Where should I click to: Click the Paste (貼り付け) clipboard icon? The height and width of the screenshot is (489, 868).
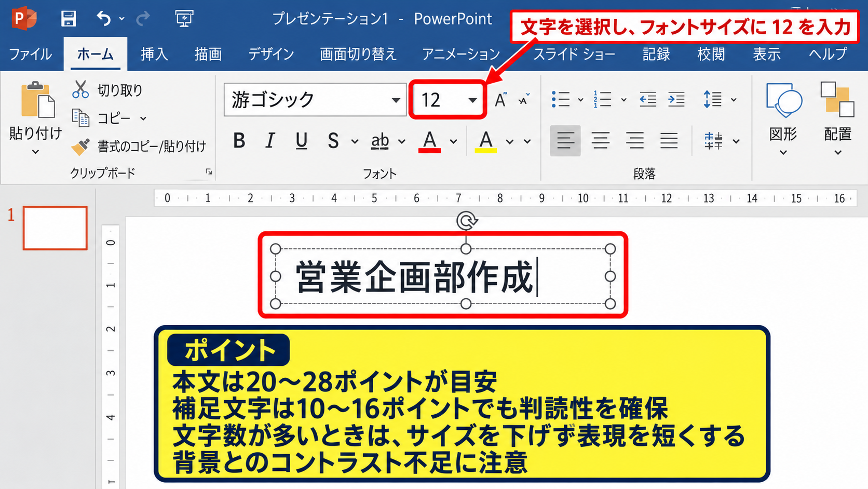37,100
